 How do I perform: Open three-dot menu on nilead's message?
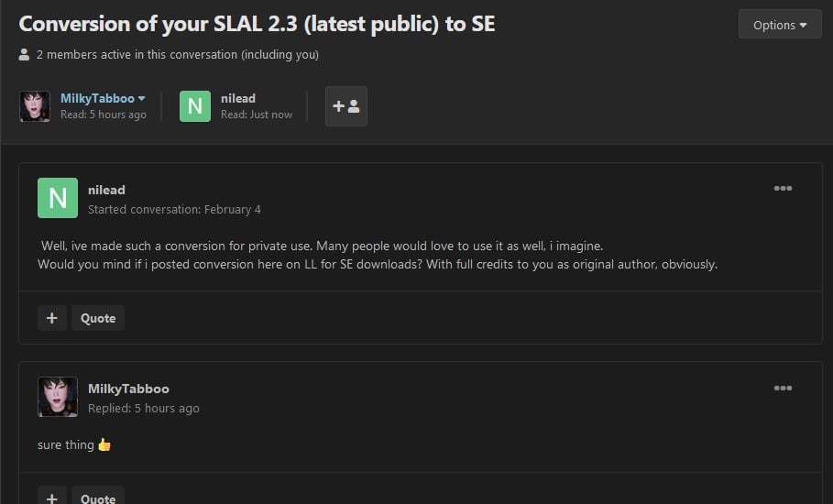[x=783, y=188]
